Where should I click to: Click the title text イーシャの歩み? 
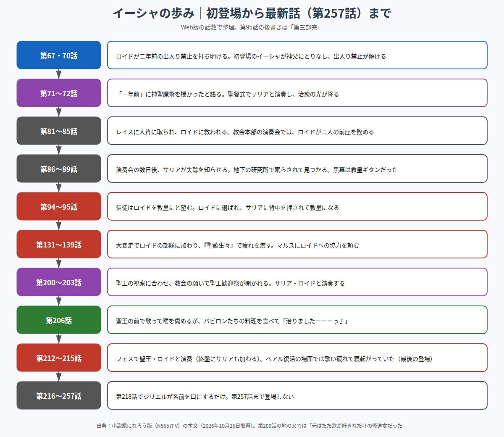click(153, 13)
